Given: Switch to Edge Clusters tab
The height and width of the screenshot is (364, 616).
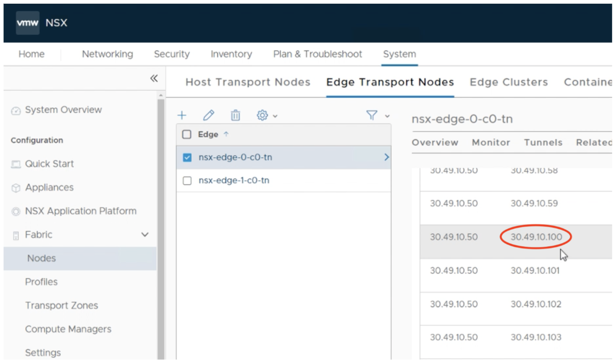Looking at the screenshot, I should point(509,82).
